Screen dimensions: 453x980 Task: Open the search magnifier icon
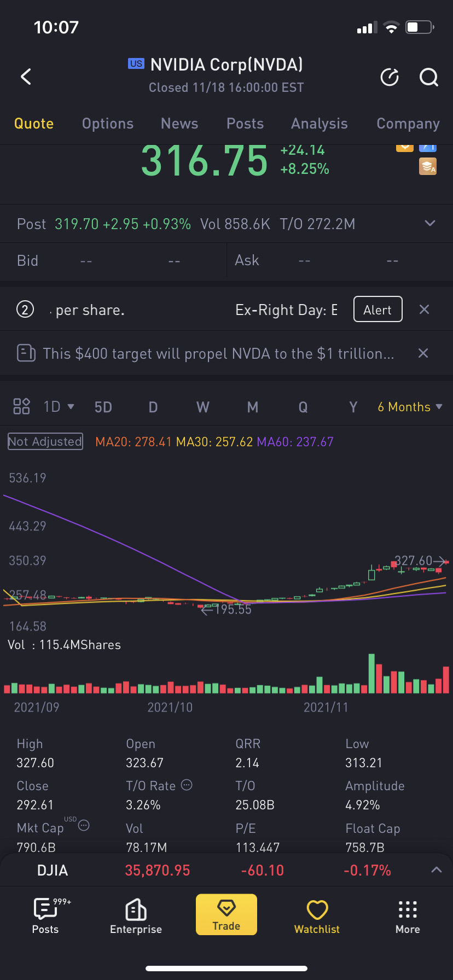429,77
